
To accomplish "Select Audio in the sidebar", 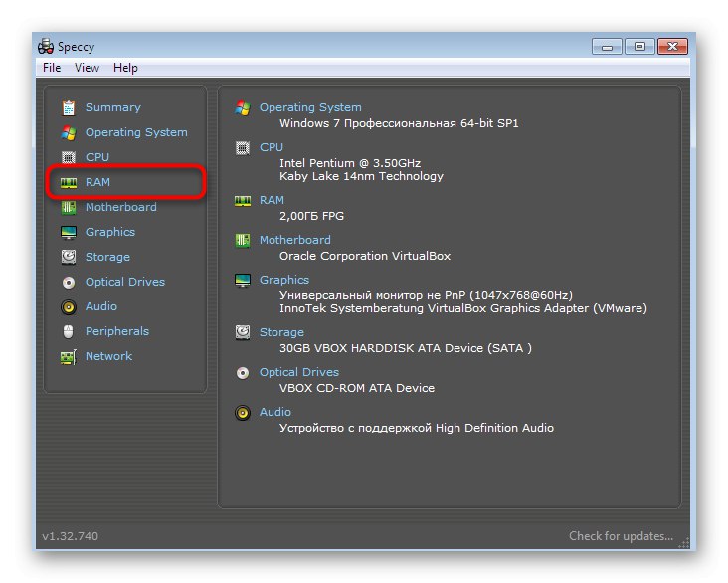I will click(101, 307).
